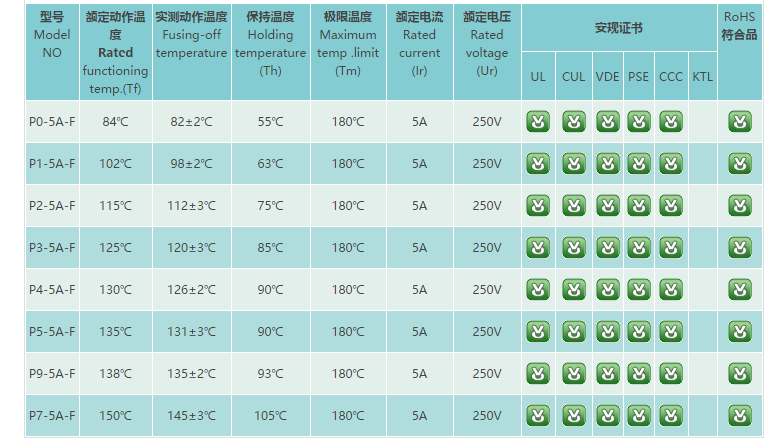773x445 pixels.
Task: Click the 84℃ rated temperature cell
Action: [x=115, y=122]
